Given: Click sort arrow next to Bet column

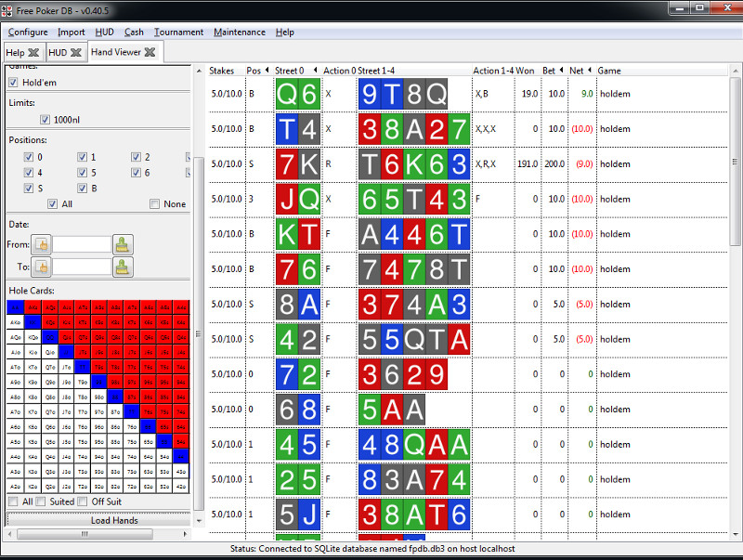Looking at the screenshot, I should 561,71.
